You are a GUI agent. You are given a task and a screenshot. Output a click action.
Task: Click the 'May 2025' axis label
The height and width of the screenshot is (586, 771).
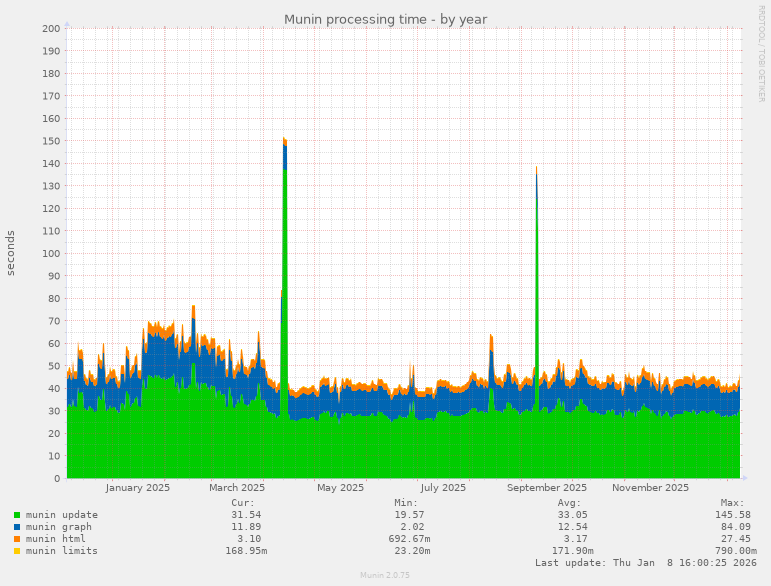tap(340, 488)
